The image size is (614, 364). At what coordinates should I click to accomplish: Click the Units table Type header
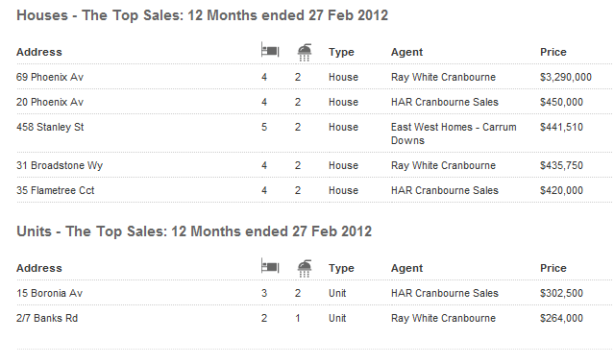tap(341, 268)
